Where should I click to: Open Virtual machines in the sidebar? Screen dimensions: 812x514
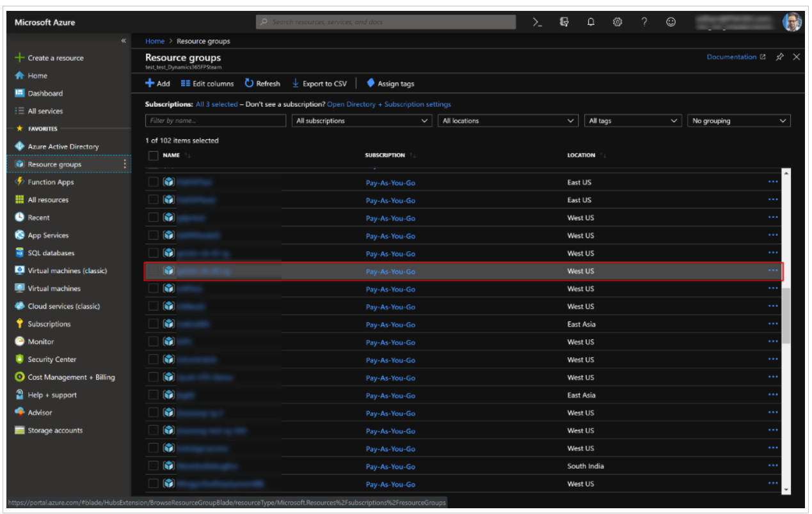point(54,288)
